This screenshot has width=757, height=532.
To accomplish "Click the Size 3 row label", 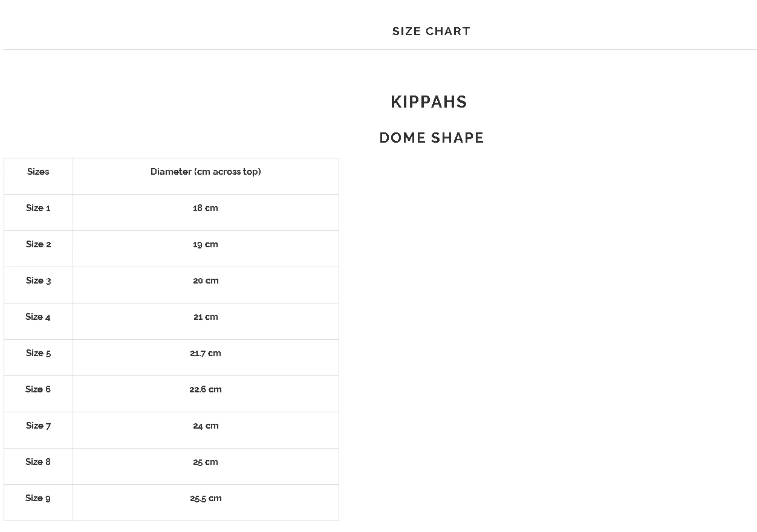I will pos(38,281).
